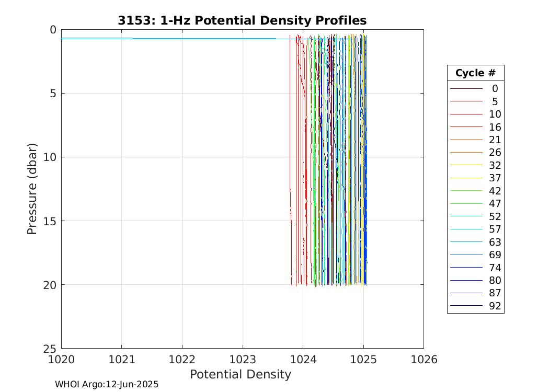Click x-axis tick label 1024
This screenshot has width=549, height=392.
point(303,360)
